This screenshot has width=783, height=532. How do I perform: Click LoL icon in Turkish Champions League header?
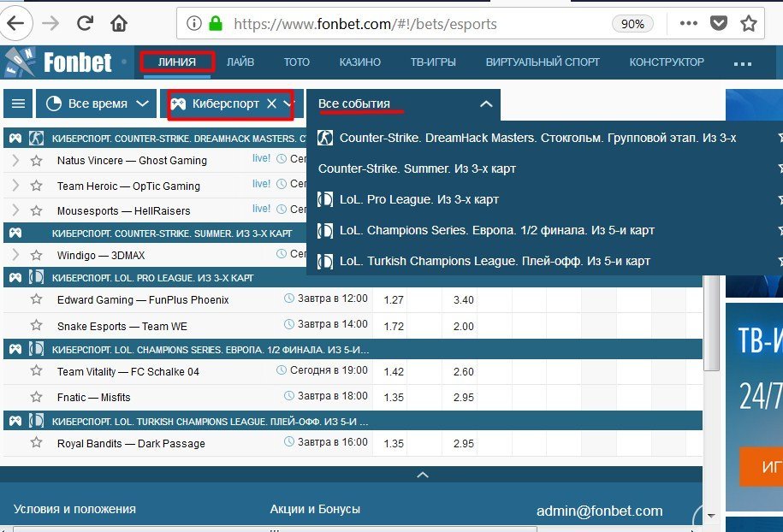point(36,421)
